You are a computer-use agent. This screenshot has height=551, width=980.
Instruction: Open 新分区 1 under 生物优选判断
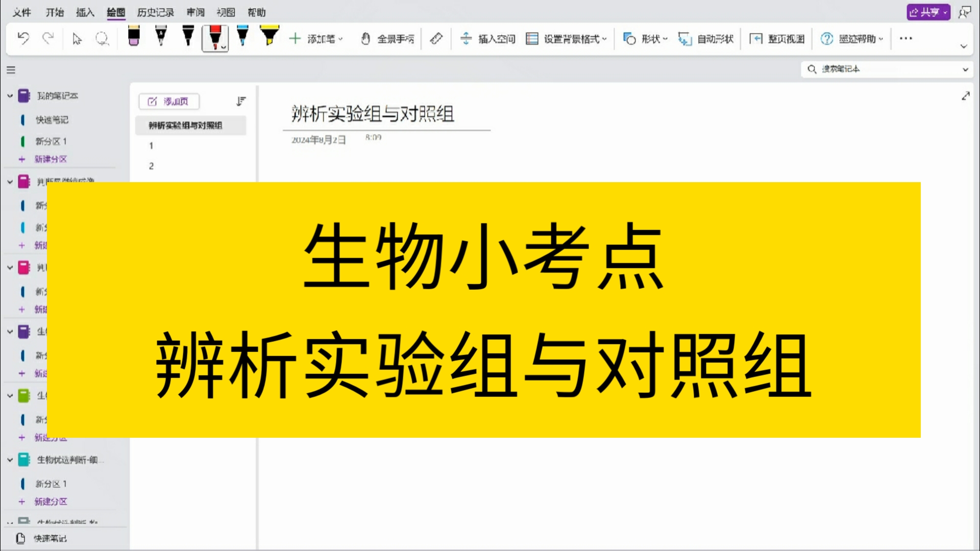(x=51, y=484)
